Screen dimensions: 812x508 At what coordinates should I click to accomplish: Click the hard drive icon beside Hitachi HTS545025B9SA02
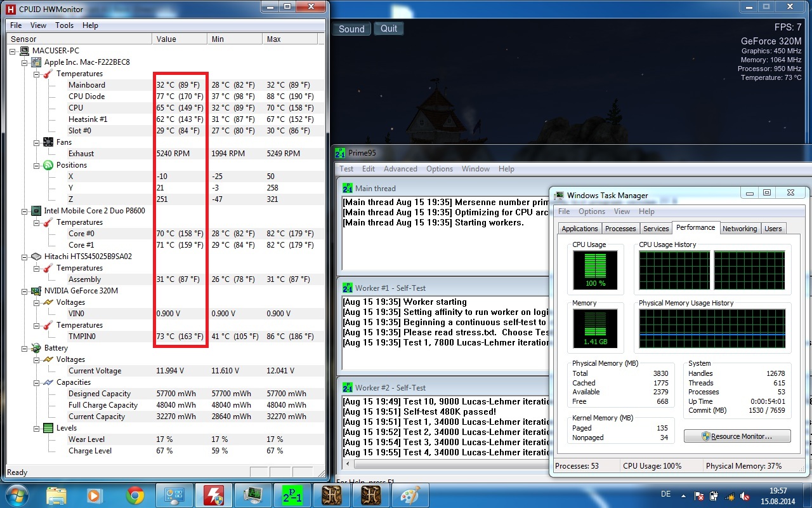[x=36, y=257]
